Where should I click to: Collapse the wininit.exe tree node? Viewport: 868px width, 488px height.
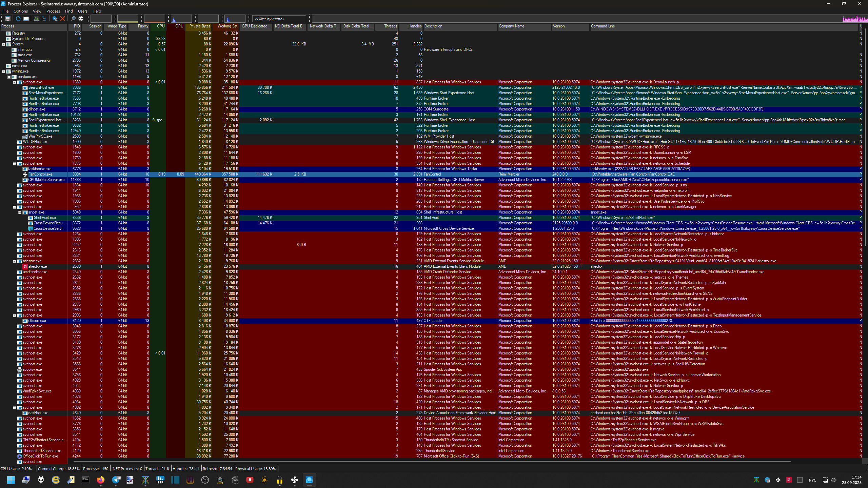pos(3,72)
